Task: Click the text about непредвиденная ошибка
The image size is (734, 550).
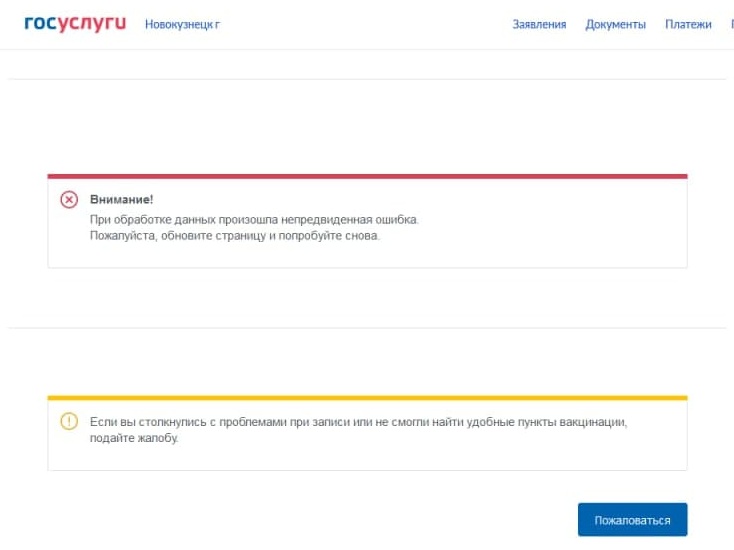Action: [x=254, y=220]
